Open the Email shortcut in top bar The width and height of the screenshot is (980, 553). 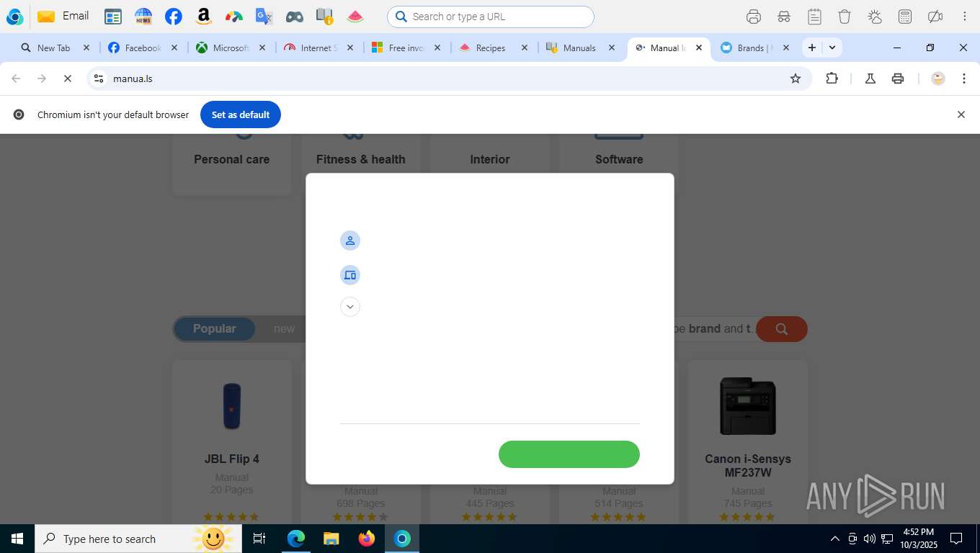pyautogui.click(x=63, y=16)
